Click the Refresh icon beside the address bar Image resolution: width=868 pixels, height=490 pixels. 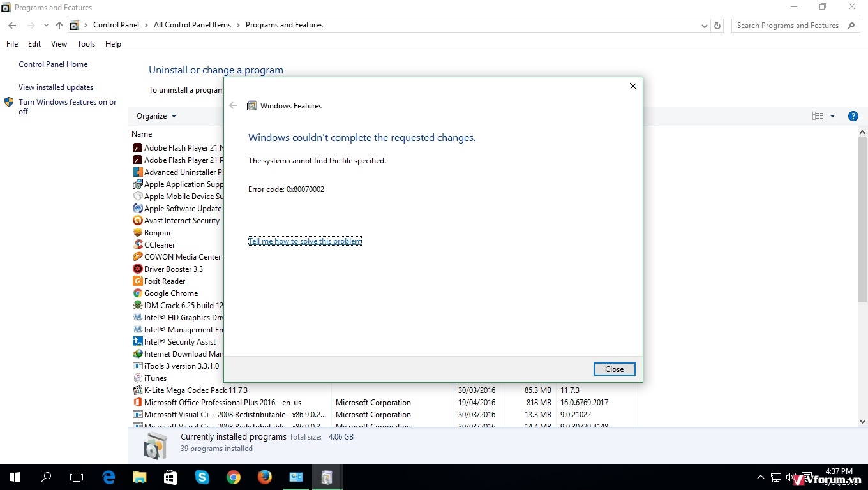717,26
